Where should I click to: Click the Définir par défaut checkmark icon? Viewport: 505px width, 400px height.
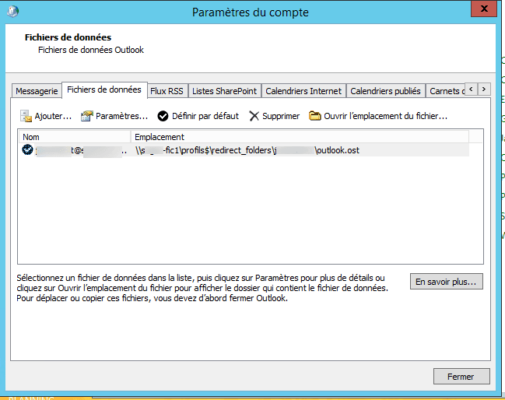point(163,116)
